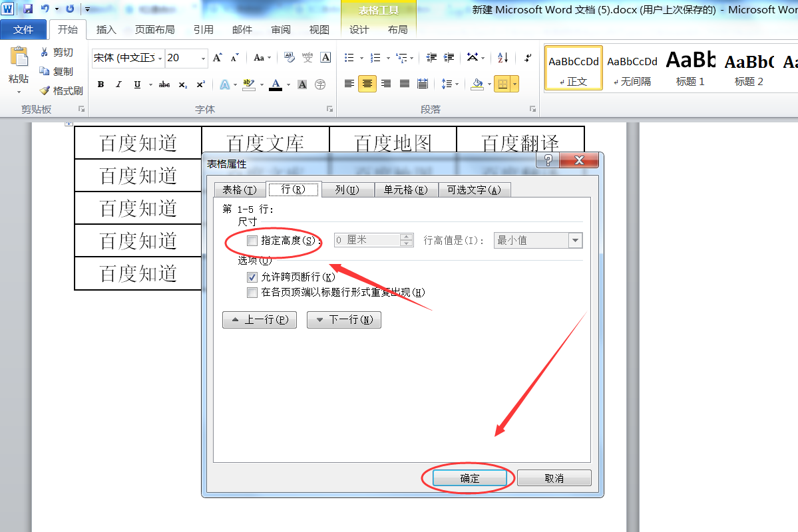Click the font color A swatch
Viewport: 798px width, 532px height.
[x=276, y=84]
